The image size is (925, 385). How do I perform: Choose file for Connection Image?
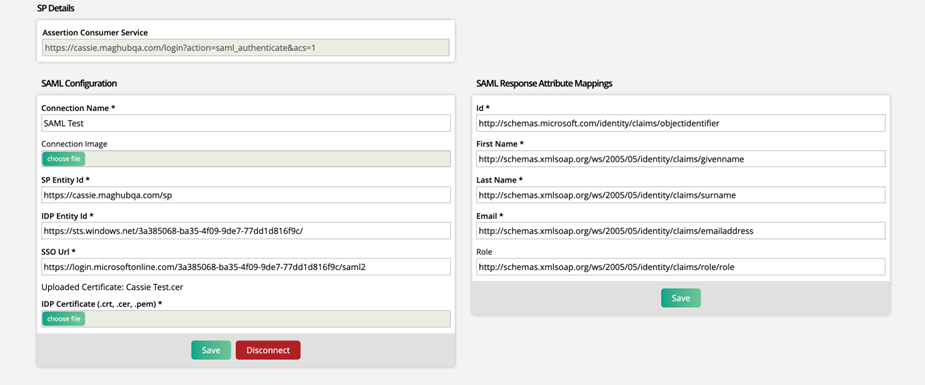pos(64,159)
